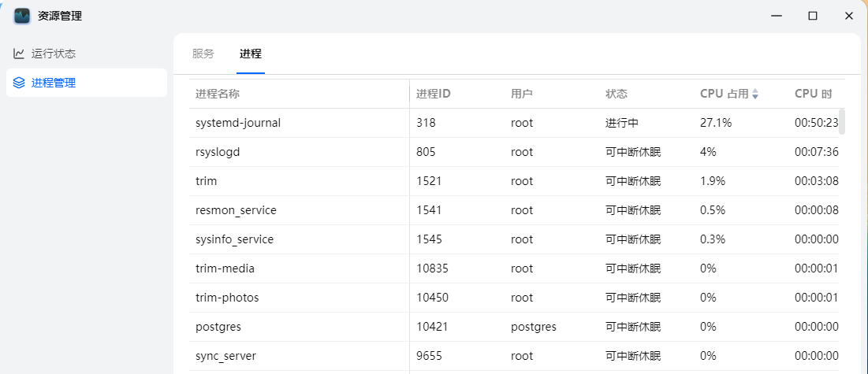Click the 进程管理 layers icon
Viewport: 868px width, 374px height.
(19, 83)
